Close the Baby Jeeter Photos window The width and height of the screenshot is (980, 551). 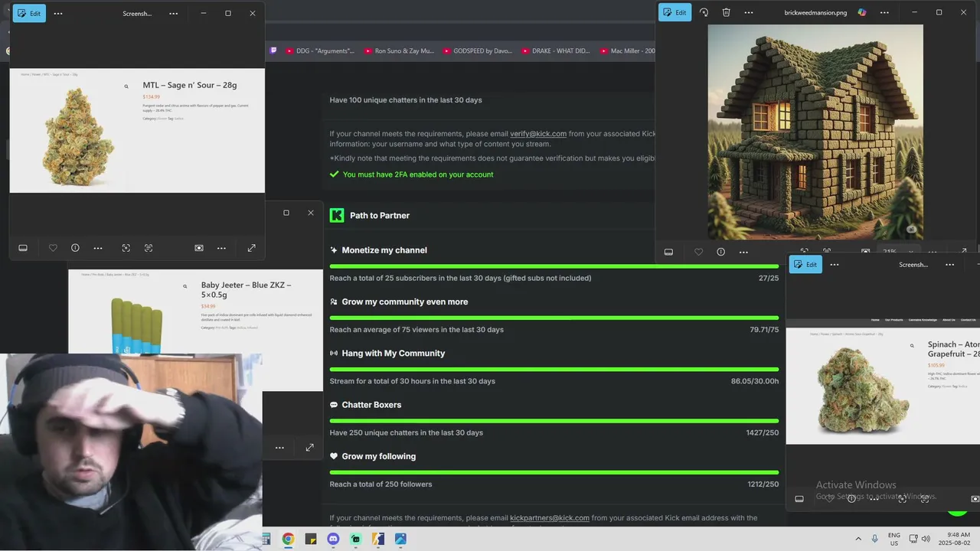311,213
